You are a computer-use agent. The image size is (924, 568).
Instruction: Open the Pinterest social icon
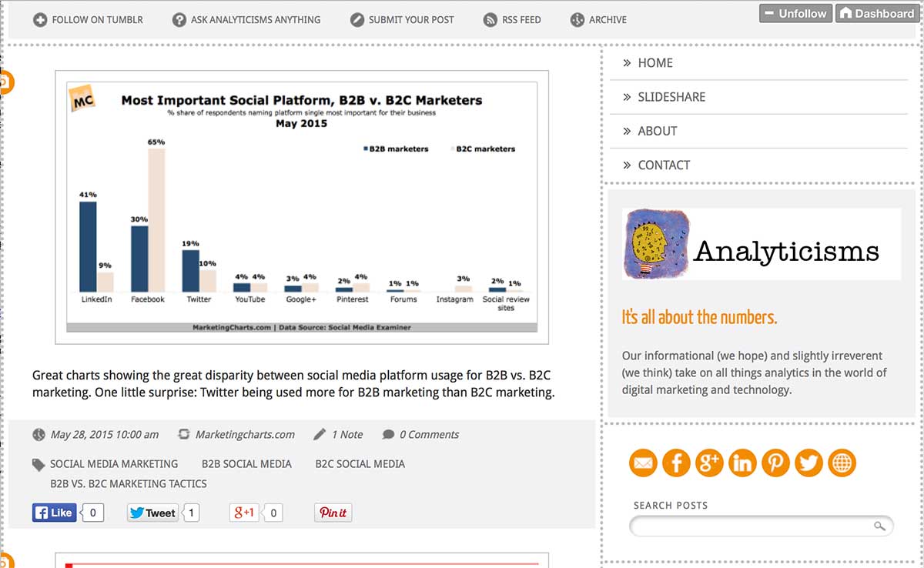click(775, 463)
